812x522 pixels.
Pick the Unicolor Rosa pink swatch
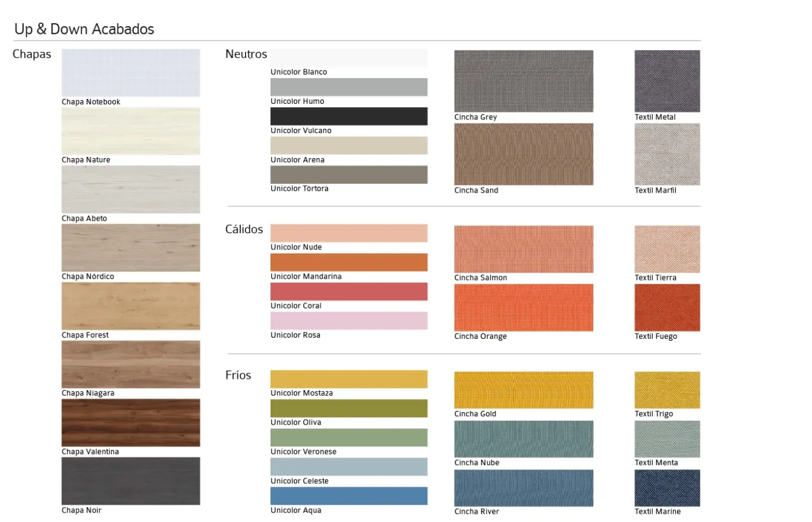[349, 321]
